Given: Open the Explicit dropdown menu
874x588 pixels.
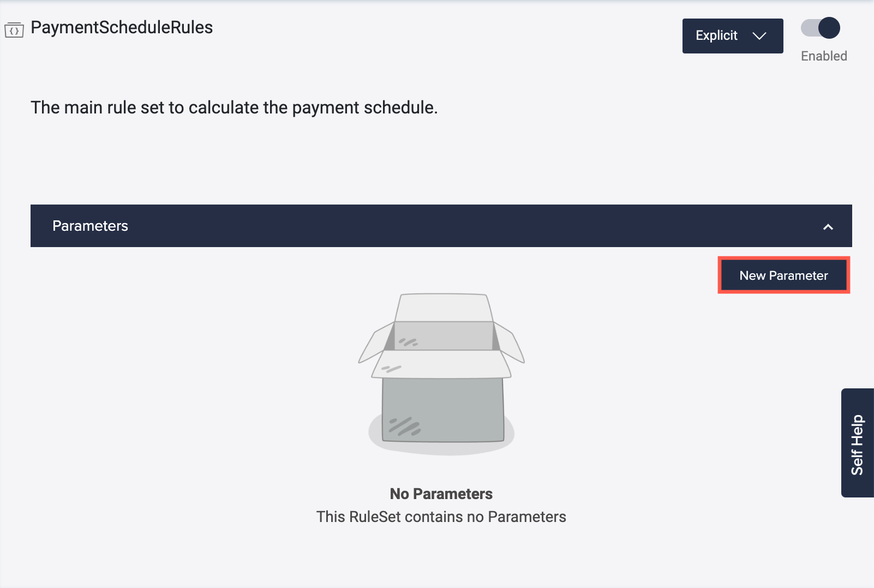Looking at the screenshot, I should click(732, 36).
